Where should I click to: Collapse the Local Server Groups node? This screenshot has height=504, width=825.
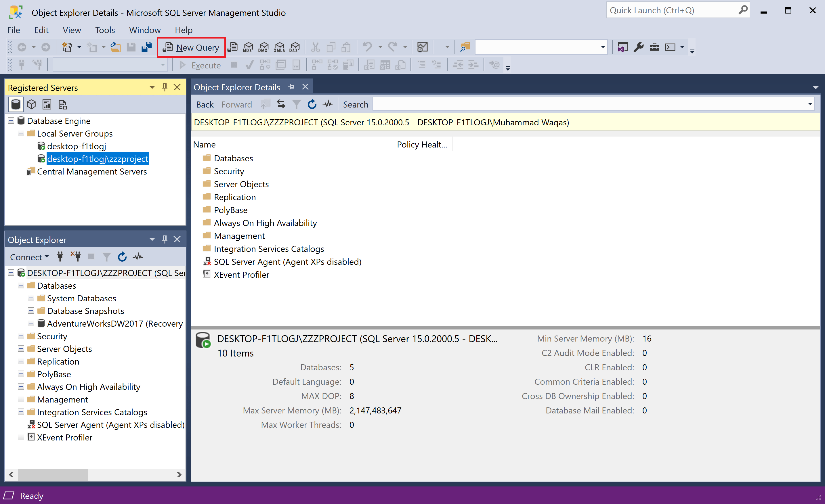click(x=21, y=133)
